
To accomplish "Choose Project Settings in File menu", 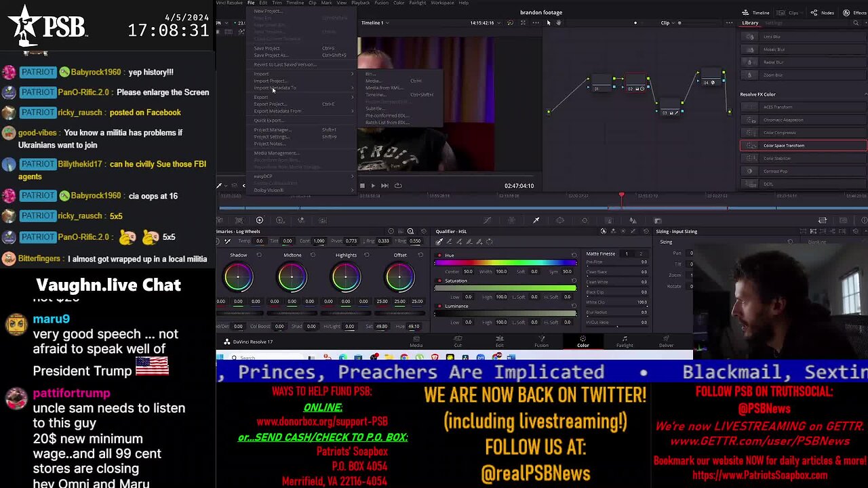I will pos(302,136).
